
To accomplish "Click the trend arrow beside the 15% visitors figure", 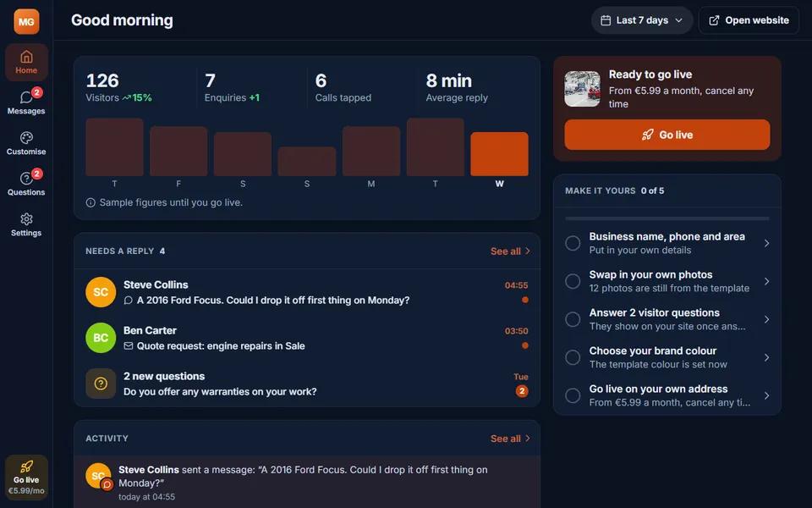I will (126, 98).
